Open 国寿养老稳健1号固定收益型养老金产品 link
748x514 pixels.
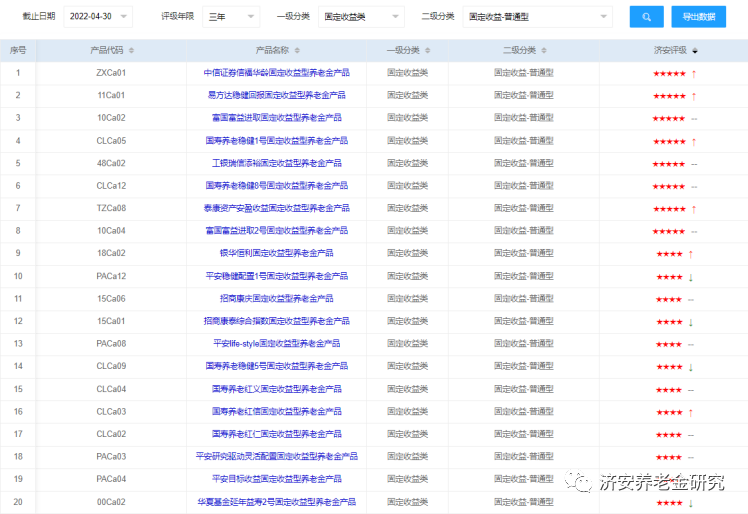(277, 141)
